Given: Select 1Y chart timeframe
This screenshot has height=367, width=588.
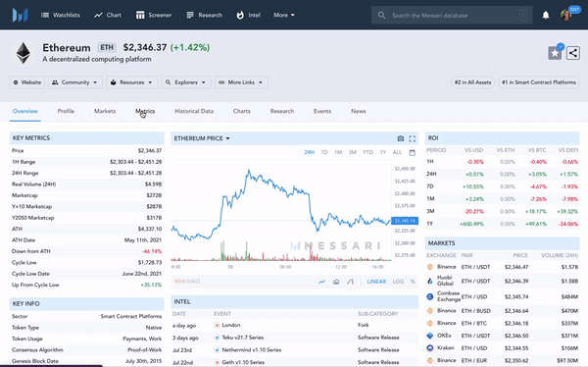Looking at the screenshot, I should [383, 152].
